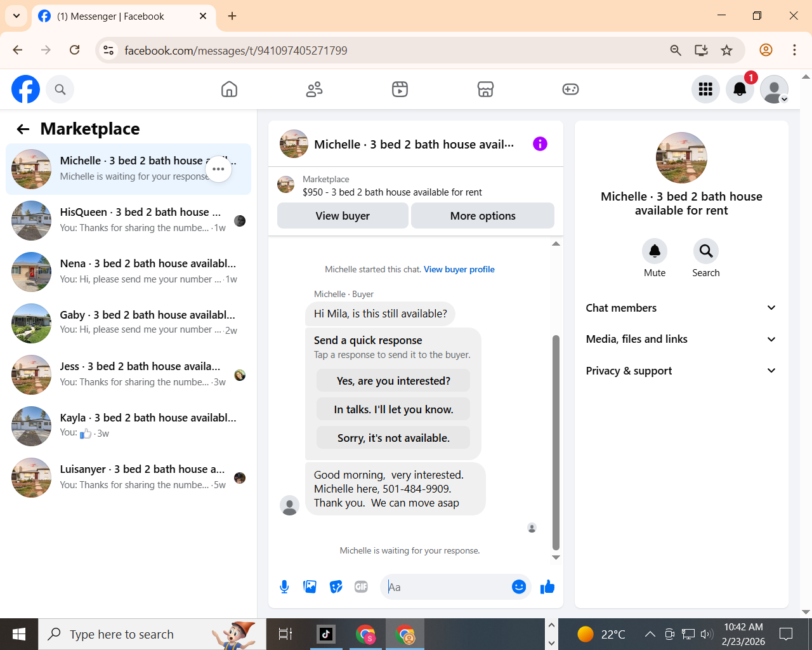Search in conversation with the magnifier icon
Screen dimensions: 812x650
706,251
